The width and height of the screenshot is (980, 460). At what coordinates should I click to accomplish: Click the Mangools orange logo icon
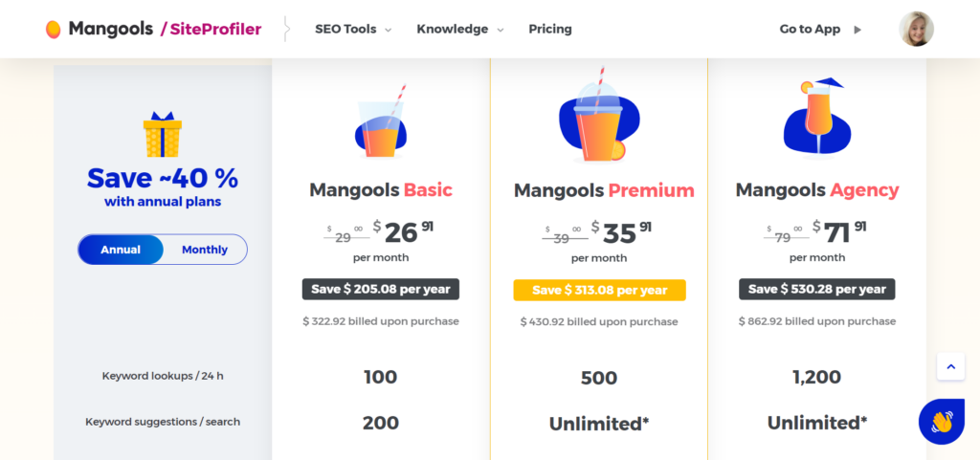(x=54, y=30)
